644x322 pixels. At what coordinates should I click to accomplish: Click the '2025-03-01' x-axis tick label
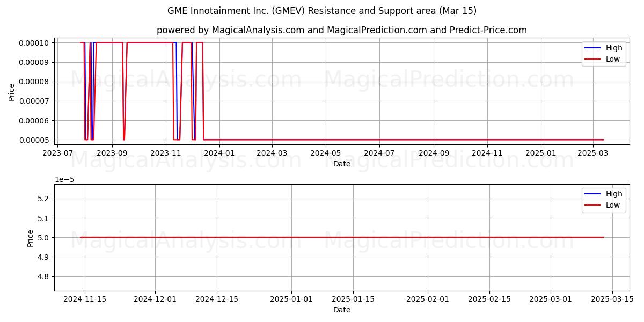[x=551, y=299]
